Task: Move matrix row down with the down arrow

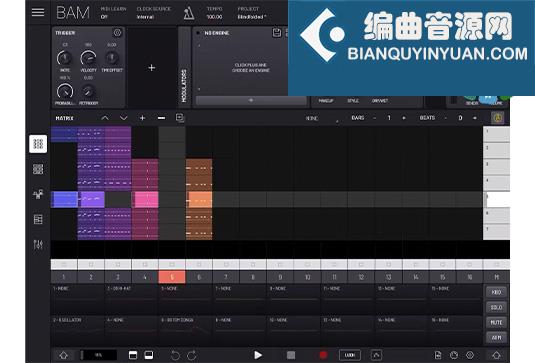Action: (x=124, y=118)
